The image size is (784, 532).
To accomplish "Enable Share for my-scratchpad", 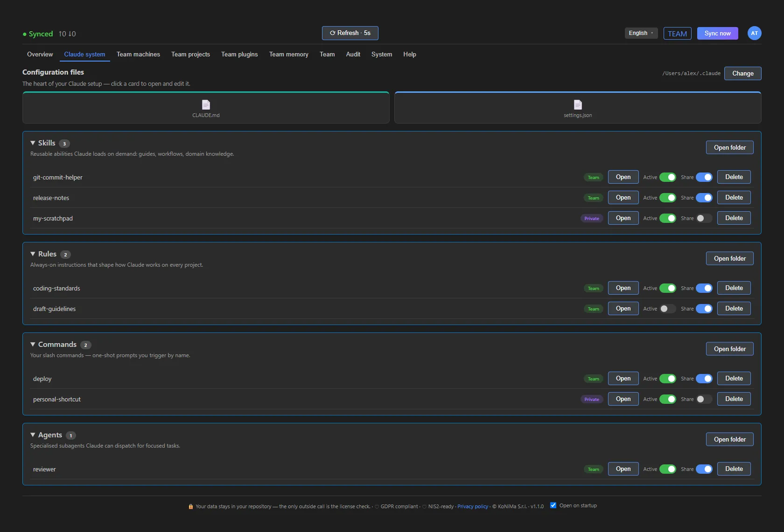I will [704, 218].
